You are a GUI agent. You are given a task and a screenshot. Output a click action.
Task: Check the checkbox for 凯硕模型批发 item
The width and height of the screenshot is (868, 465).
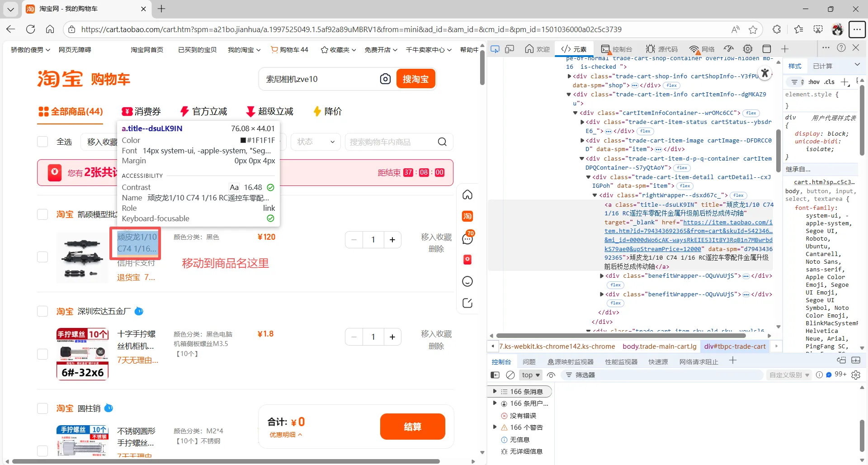(42, 214)
